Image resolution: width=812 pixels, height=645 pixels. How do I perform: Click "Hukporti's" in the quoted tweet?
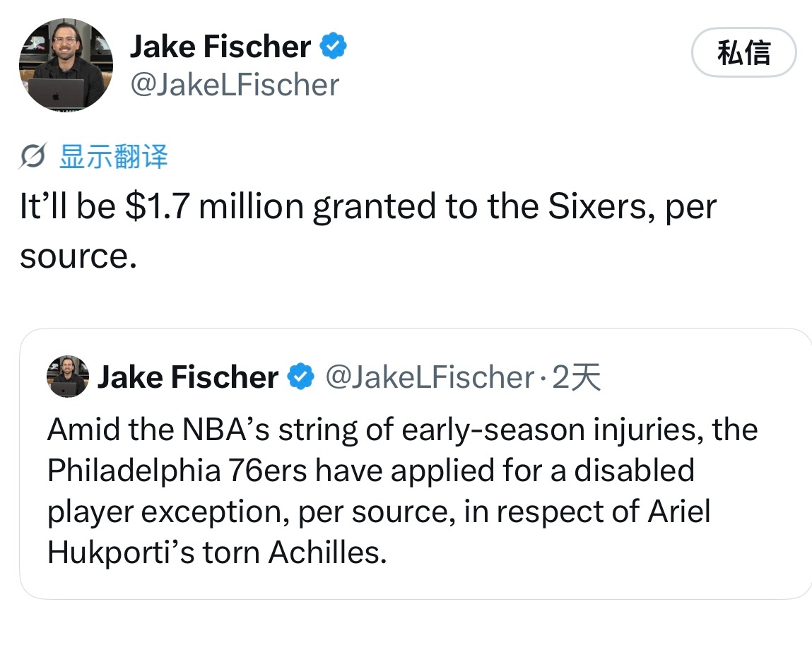(x=121, y=552)
